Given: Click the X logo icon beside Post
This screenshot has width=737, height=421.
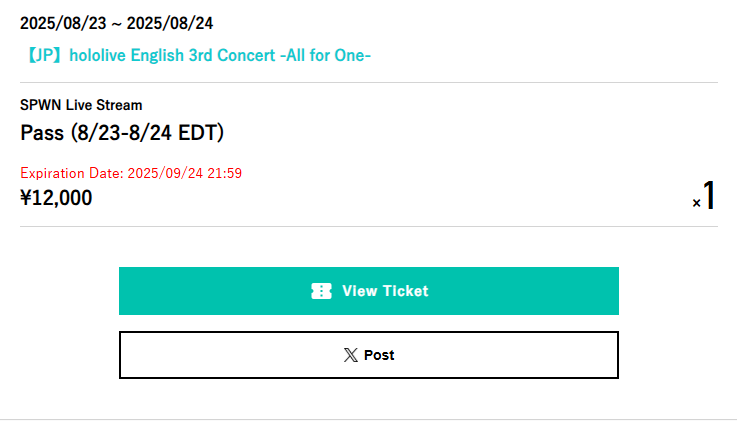Looking at the screenshot, I should (x=350, y=355).
